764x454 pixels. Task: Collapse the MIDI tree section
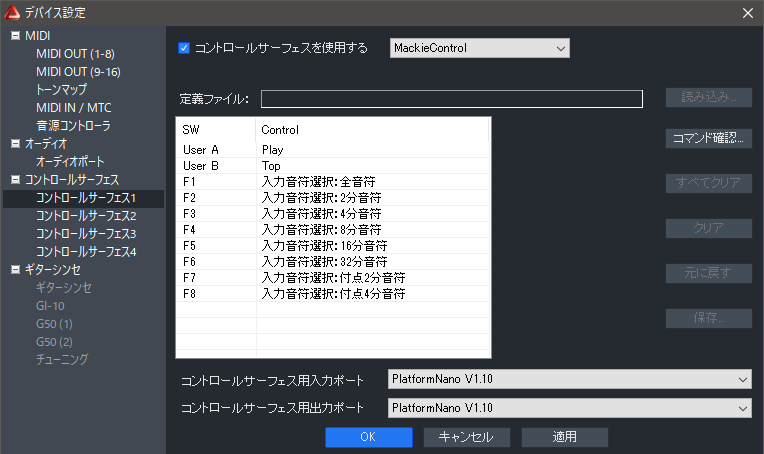pos(16,36)
